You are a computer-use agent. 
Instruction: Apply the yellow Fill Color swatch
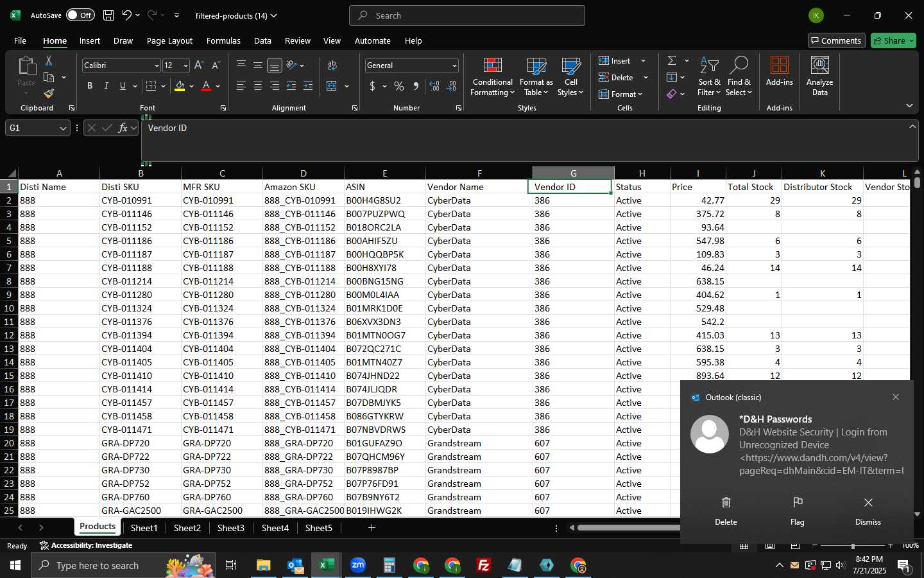coord(180,86)
